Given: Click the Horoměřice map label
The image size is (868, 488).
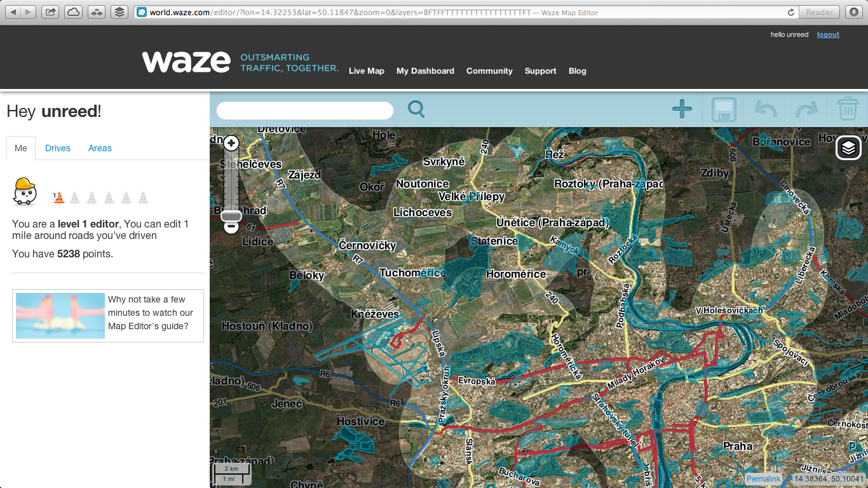Looking at the screenshot, I should (516, 274).
